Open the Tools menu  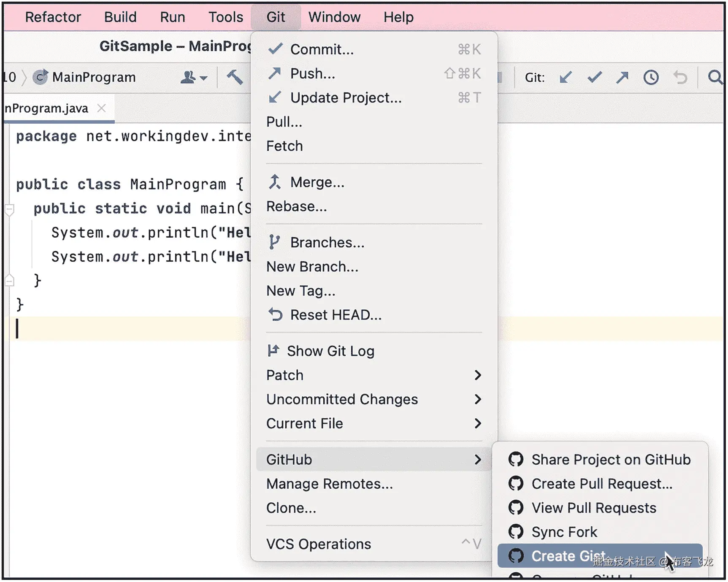pyautogui.click(x=226, y=17)
